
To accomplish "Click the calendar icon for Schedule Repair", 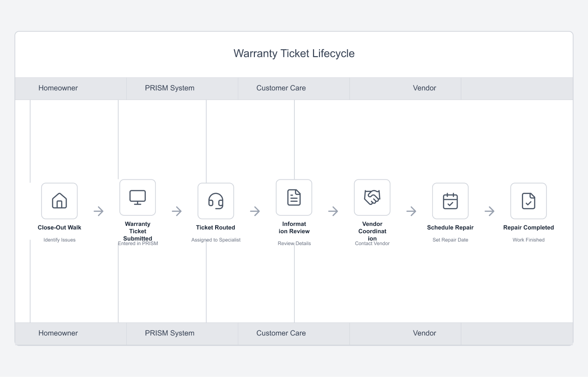I will coord(450,201).
